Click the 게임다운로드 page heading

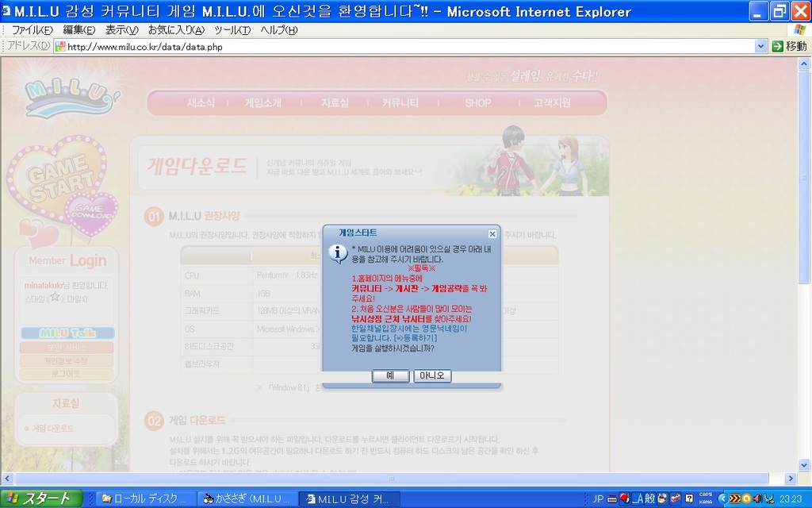click(x=197, y=166)
